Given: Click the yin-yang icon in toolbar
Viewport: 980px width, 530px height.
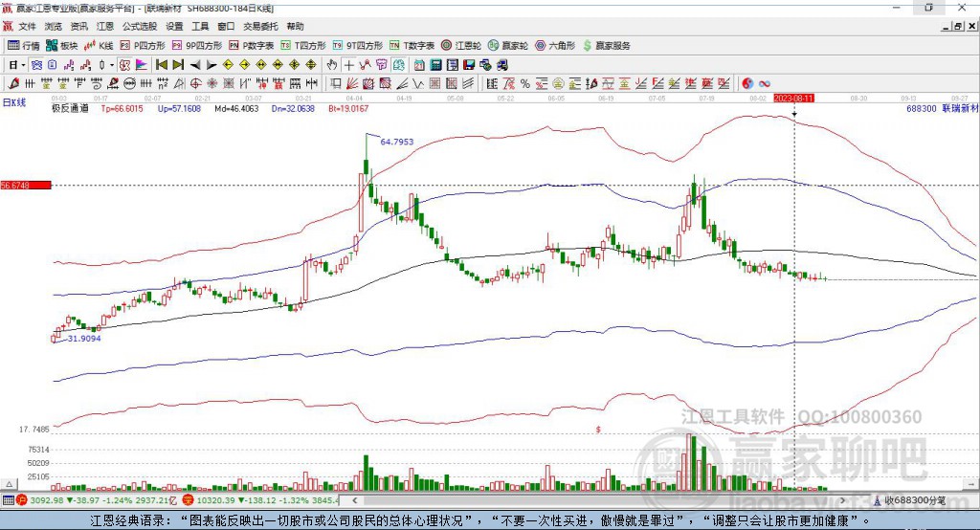Looking at the screenshot, I should (747, 83).
